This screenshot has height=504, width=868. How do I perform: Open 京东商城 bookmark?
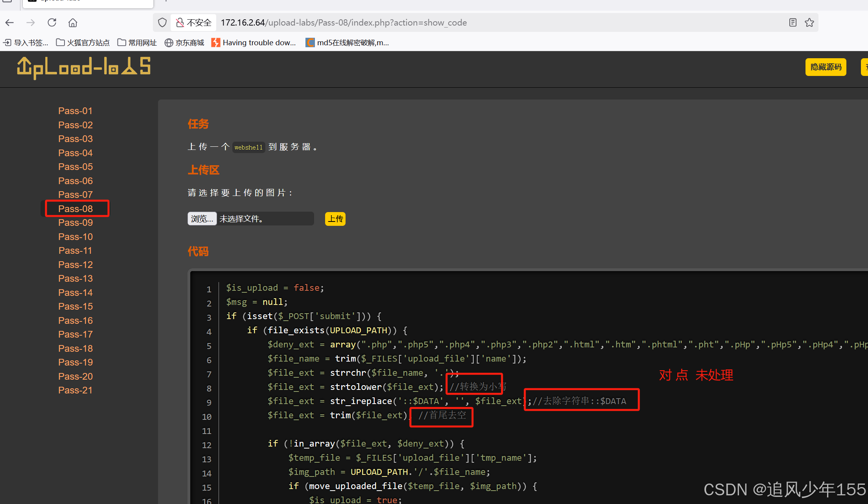184,42
